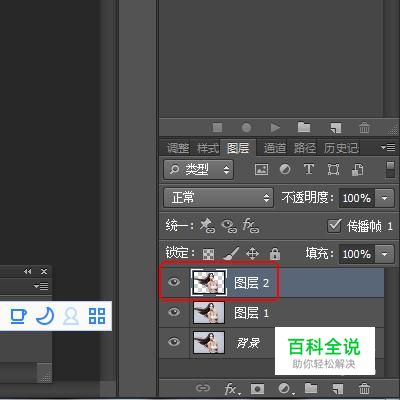Hide 图层 1 visibility eye

174,312
